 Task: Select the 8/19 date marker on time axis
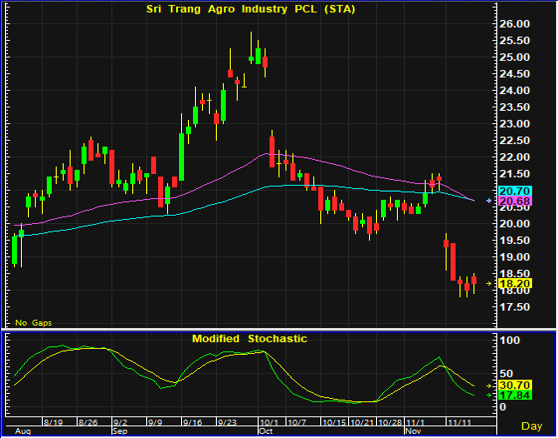(x=53, y=423)
